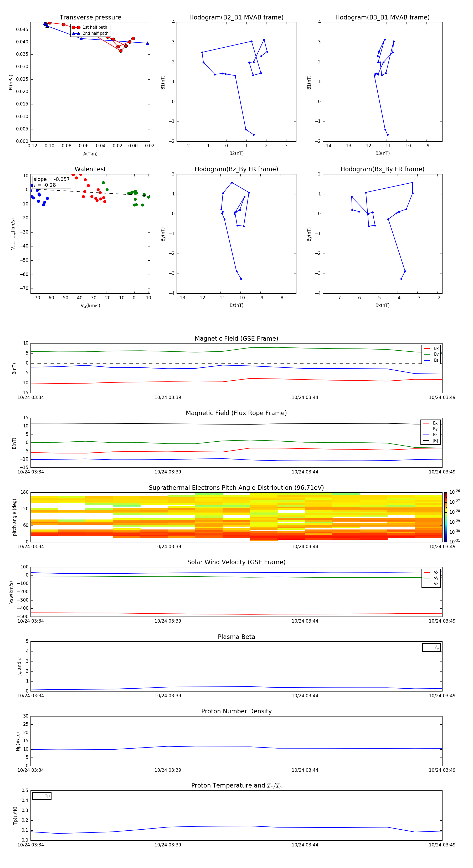Select the Bx' entry in the Flux Rope legend

coord(431,423)
